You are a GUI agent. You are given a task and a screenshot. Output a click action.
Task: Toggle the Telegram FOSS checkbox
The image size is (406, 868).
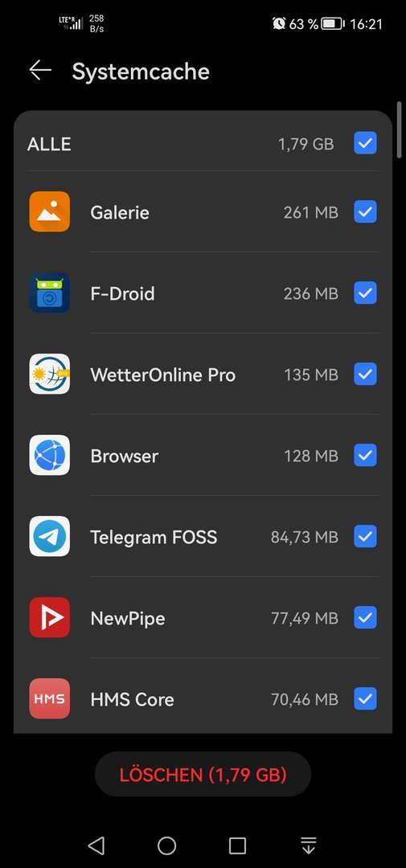(x=366, y=536)
